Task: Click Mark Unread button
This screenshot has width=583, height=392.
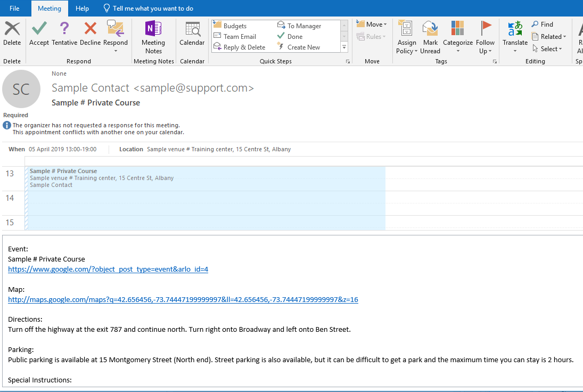Action: tap(430, 37)
